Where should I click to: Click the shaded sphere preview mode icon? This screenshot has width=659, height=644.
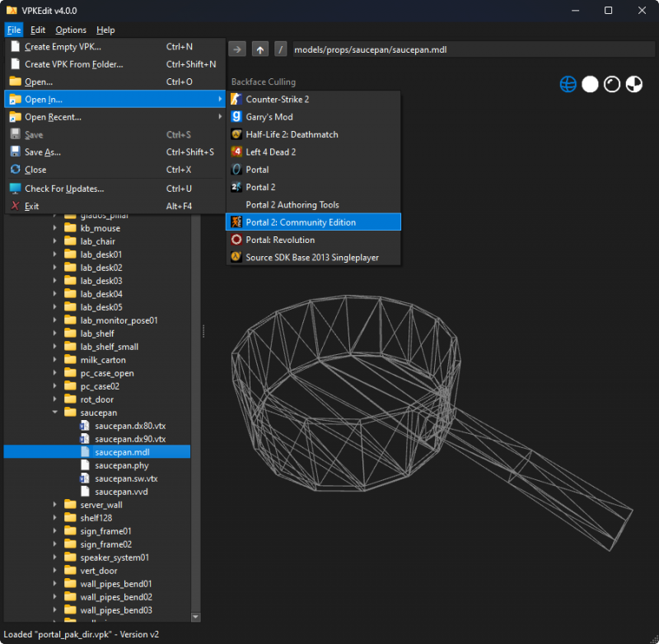(589, 83)
